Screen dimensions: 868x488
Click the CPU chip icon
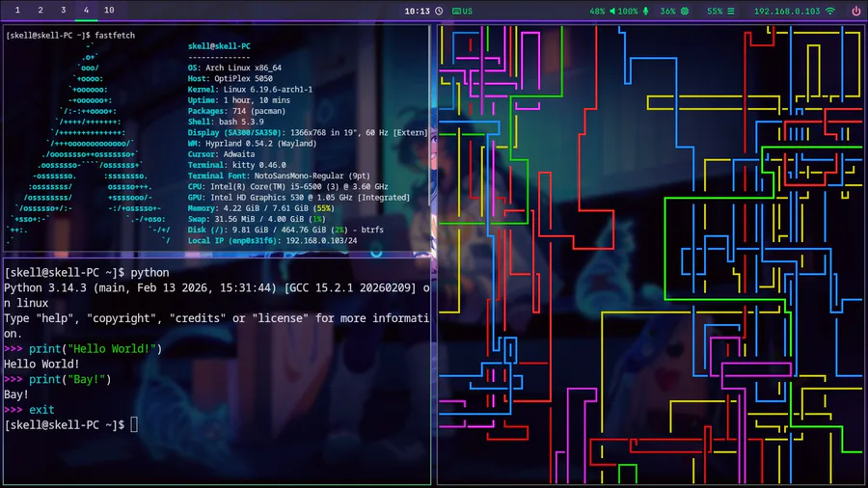[685, 11]
